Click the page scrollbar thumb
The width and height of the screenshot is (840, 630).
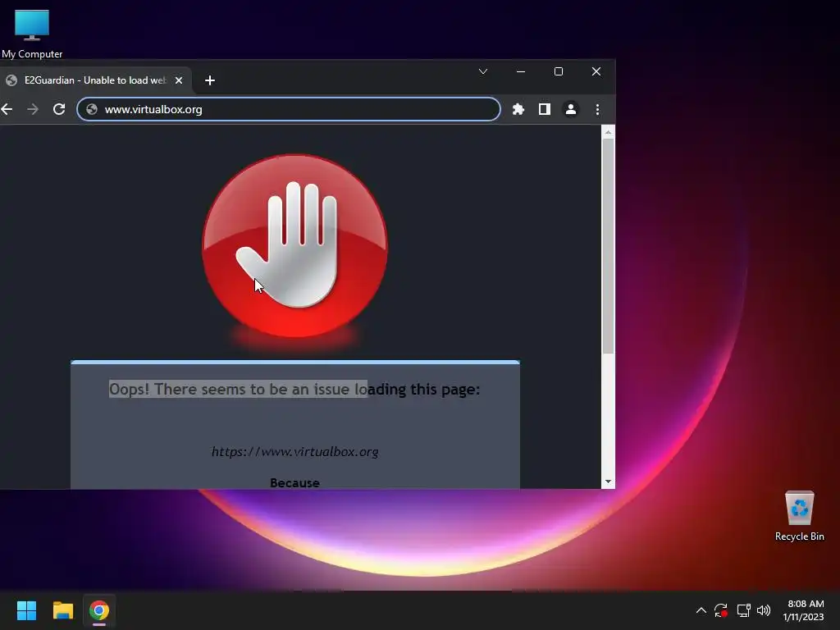(x=608, y=246)
